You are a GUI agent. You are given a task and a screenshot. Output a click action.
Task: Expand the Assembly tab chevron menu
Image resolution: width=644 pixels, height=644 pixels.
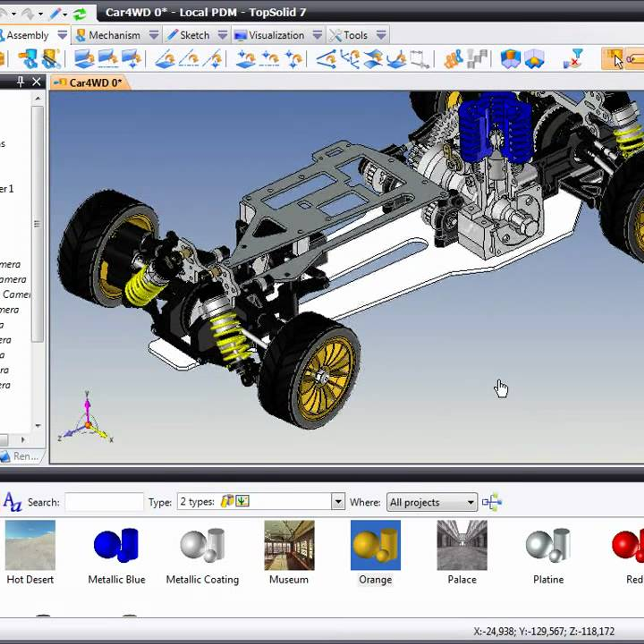[x=61, y=35]
